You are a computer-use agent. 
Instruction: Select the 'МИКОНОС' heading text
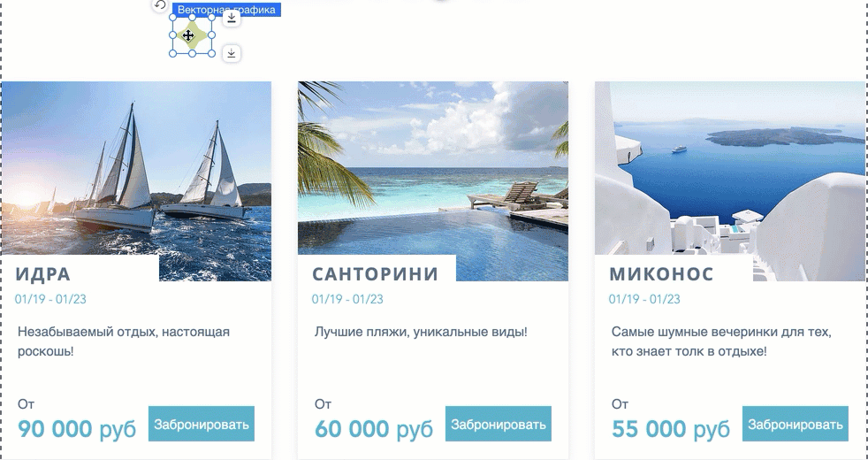[x=661, y=273]
